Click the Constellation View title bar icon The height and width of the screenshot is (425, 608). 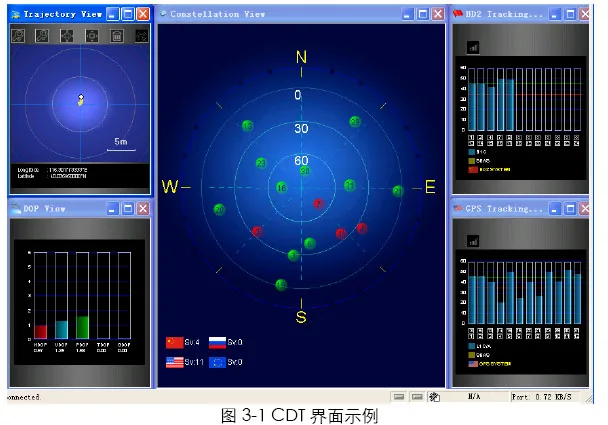[x=163, y=14]
